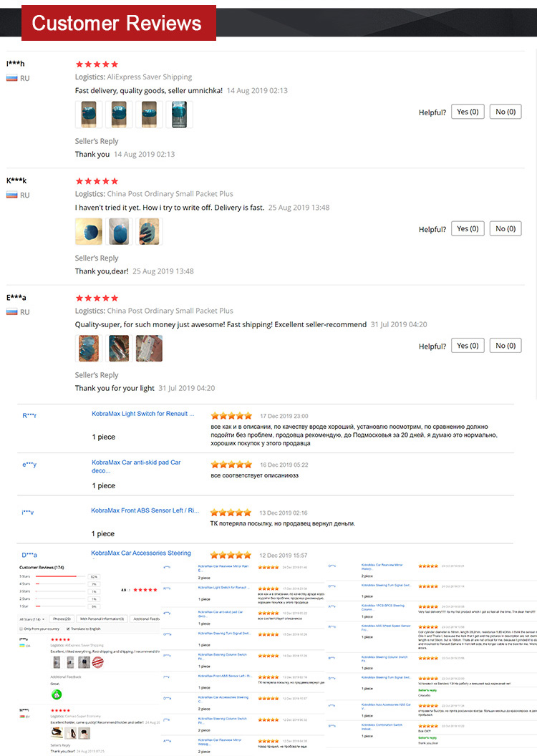Click the Ukraine flag beside the UA reviewer
Viewport: 537px width, 756px height.
[22, 646]
